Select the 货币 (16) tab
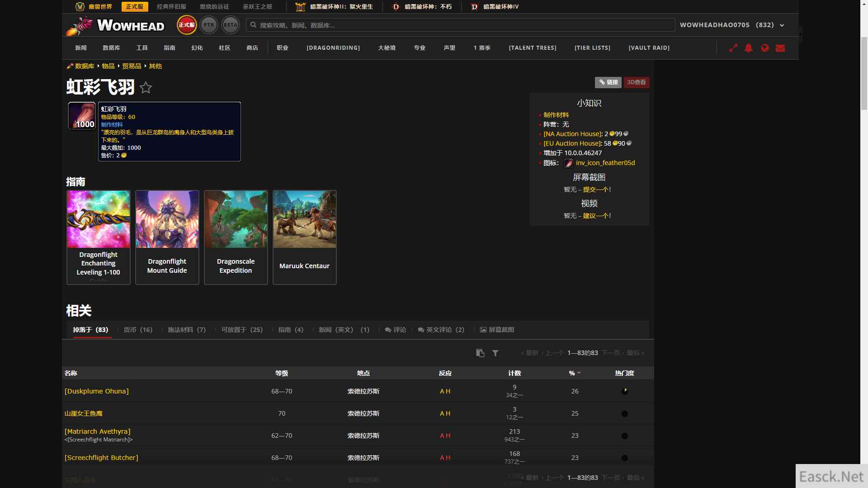The width and height of the screenshot is (868, 488). [x=138, y=330]
